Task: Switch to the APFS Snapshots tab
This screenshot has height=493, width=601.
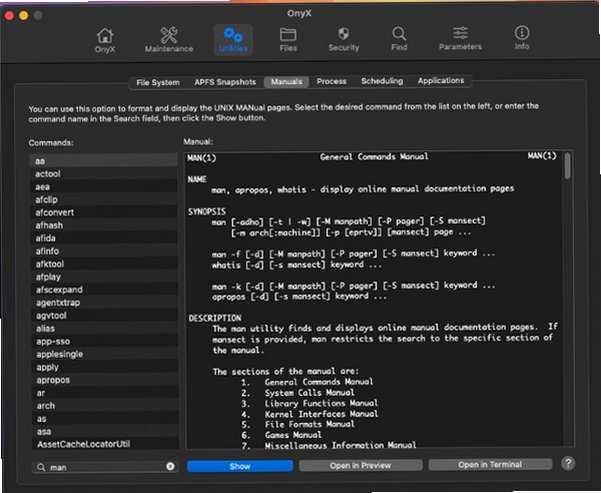Action: pyautogui.click(x=225, y=82)
